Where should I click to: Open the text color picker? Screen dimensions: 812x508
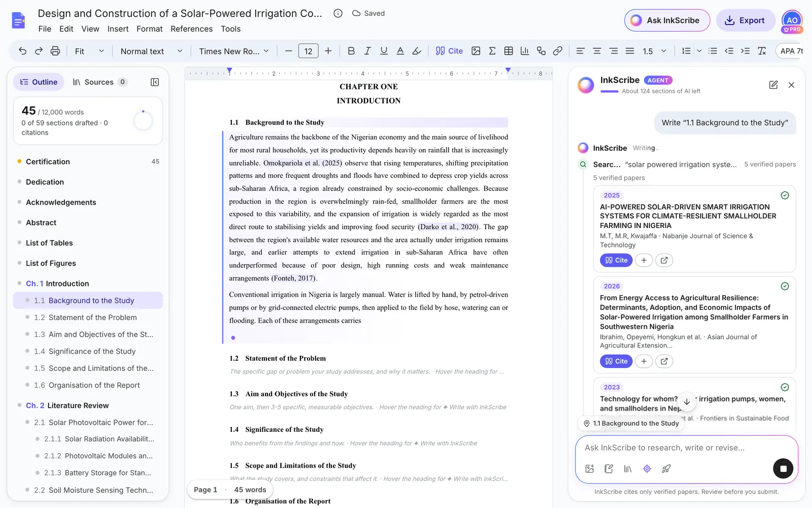[400, 51]
